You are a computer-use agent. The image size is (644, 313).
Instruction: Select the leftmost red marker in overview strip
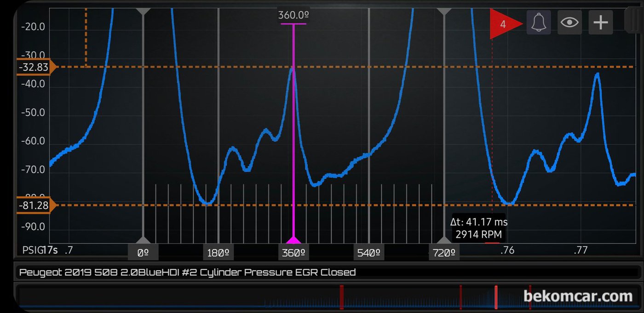[x=341, y=297]
